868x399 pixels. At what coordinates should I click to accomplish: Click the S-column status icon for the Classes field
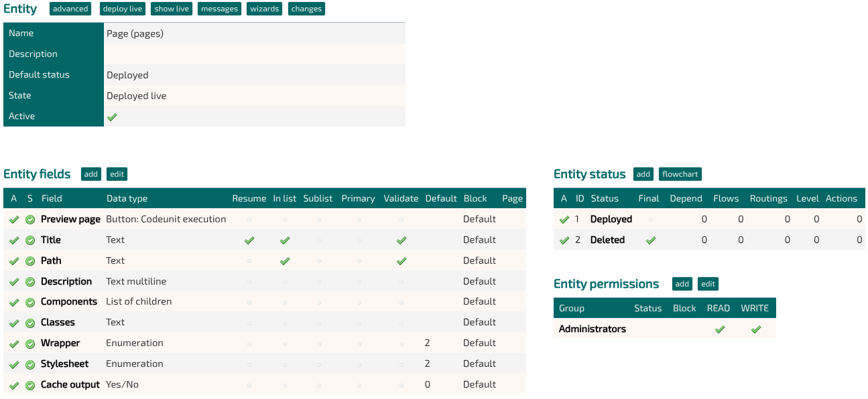[30, 323]
